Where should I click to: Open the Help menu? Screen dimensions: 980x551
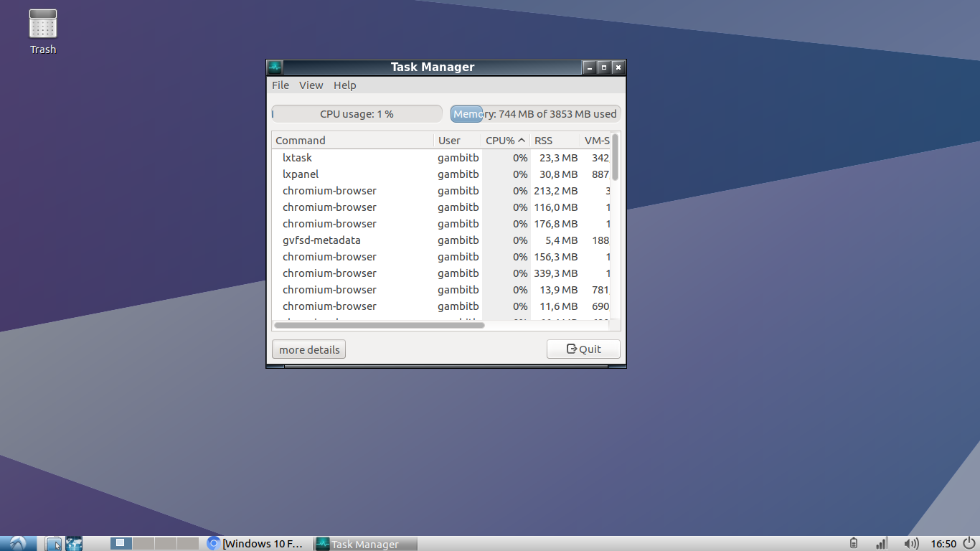345,85
